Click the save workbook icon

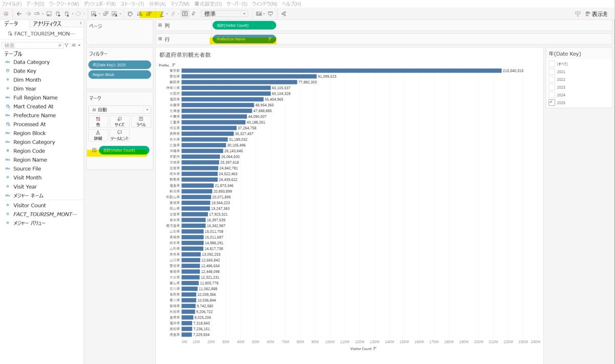pos(49,14)
